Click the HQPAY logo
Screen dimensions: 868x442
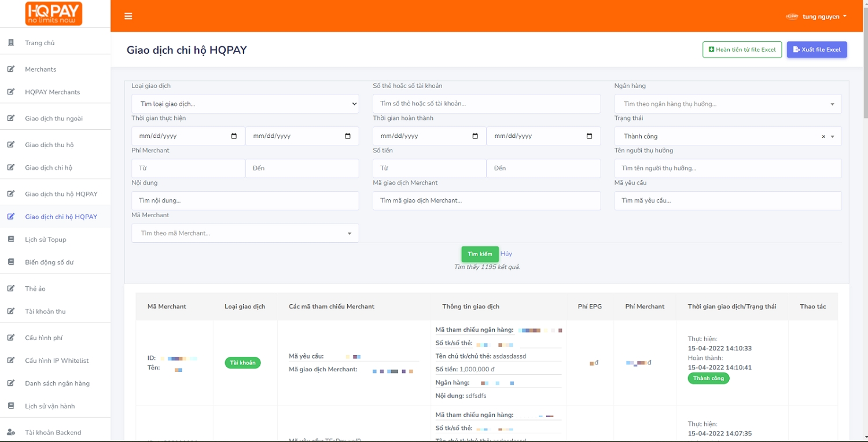click(54, 13)
